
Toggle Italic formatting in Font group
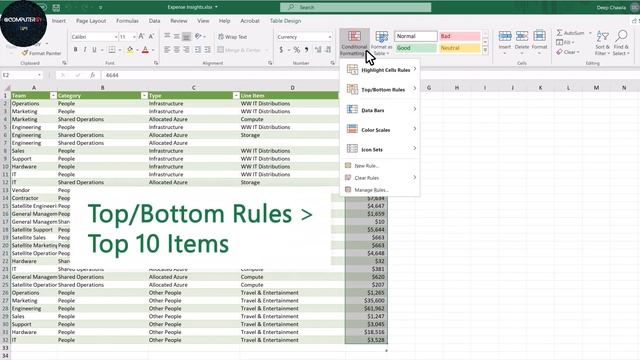click(85, 49)
